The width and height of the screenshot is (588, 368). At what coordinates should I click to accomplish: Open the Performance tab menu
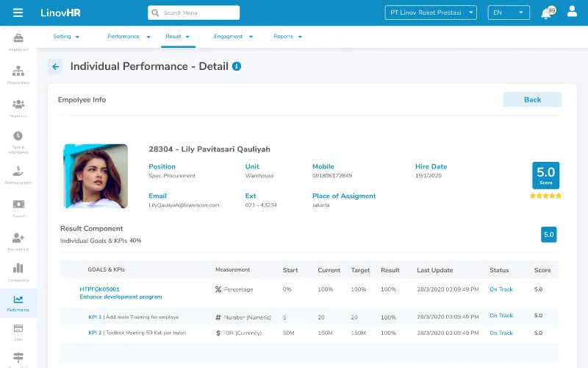pyautogui.click(x=129, y=36)
